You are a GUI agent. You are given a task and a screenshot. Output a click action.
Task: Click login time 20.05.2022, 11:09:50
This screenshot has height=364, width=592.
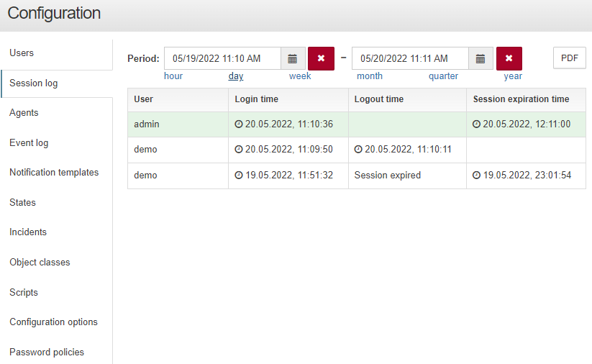pyautogui.click(x=288, y=150)
